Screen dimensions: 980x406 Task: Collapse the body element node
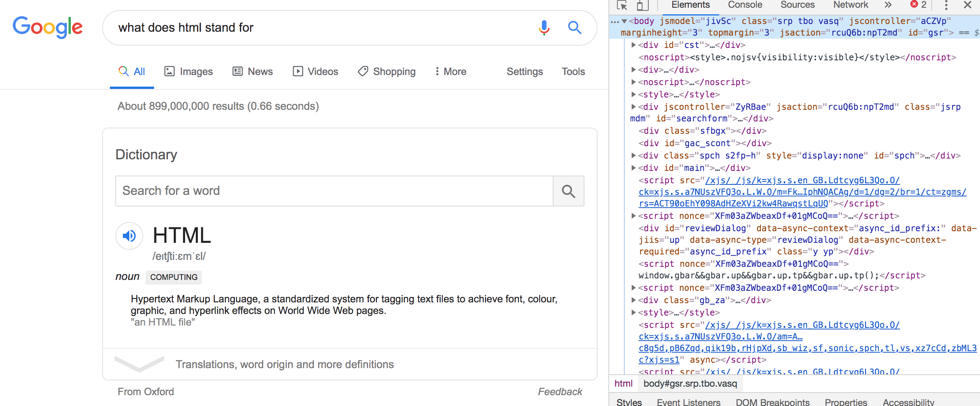pos(624,21)
